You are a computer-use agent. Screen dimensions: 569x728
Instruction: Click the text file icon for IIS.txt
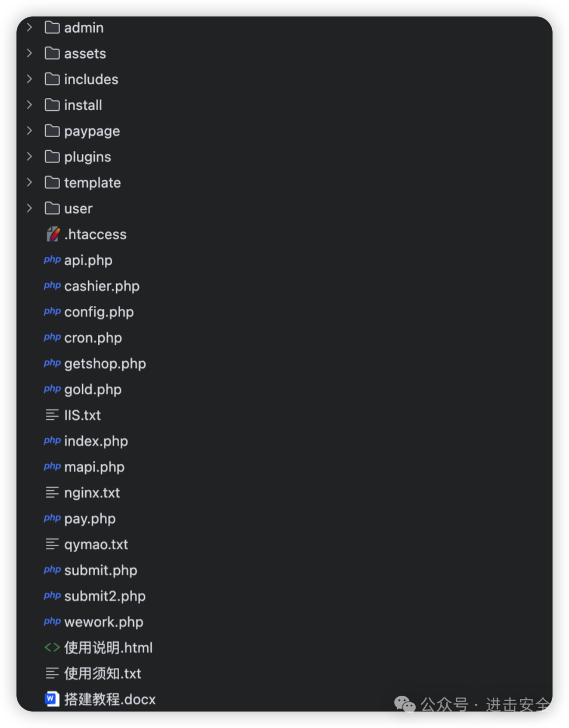[52, 415]
